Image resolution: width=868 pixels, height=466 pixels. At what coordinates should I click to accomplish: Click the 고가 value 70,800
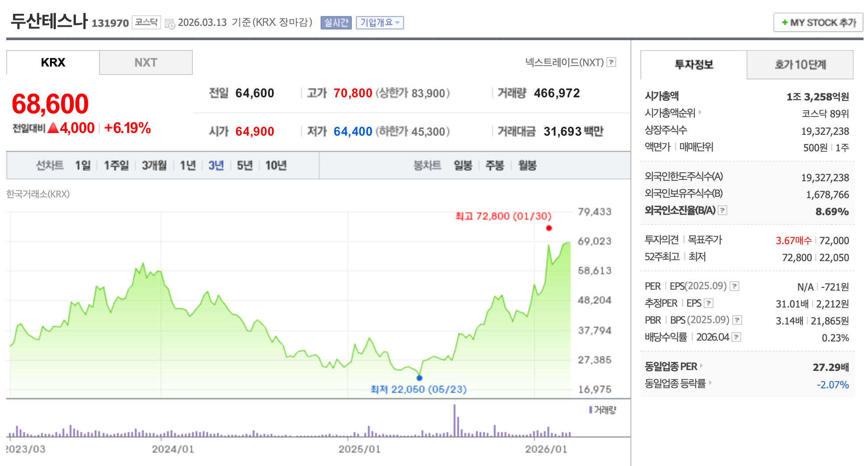click(353, 93)
